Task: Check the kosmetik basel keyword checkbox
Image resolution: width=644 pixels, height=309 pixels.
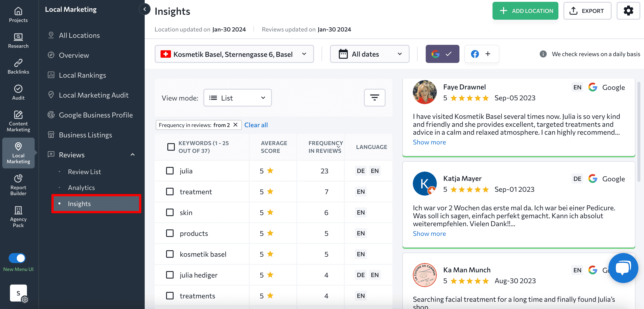Action: click(x=170, y=254)
